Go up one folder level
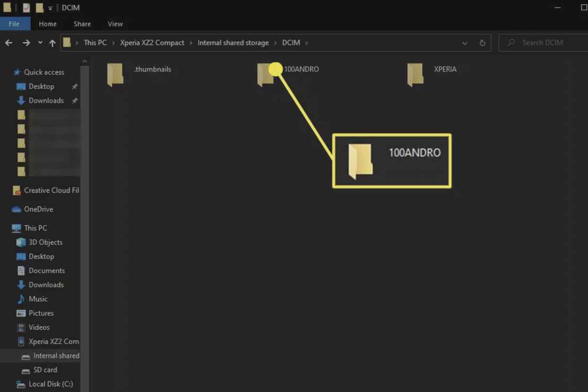The width and height of the screenshot is (588, 392). coord(52,43)
